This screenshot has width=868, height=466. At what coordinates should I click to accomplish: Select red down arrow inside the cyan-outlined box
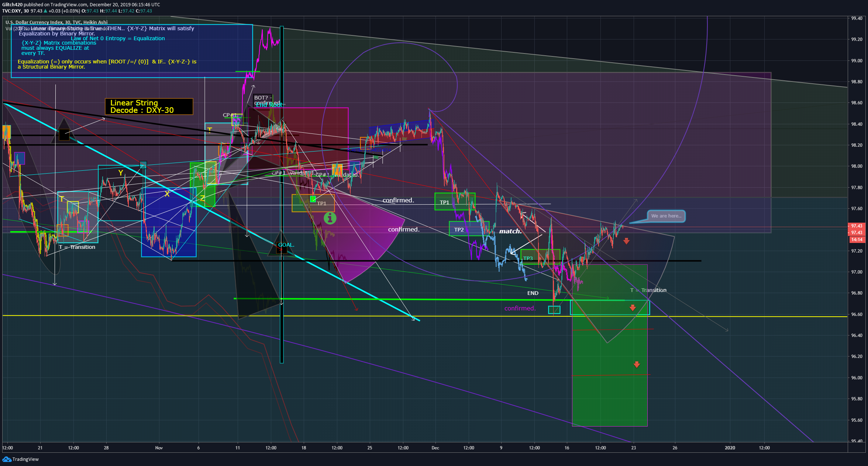[x=633, y=307]
